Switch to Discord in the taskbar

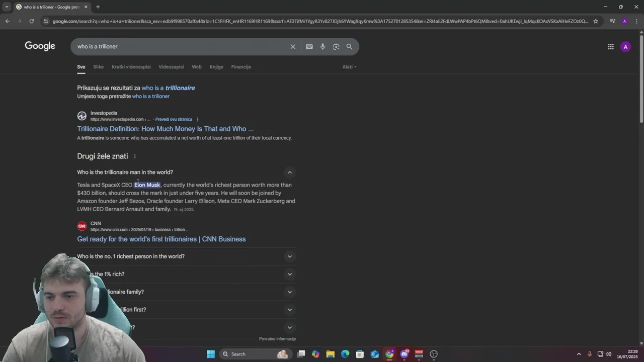(404, 354)
